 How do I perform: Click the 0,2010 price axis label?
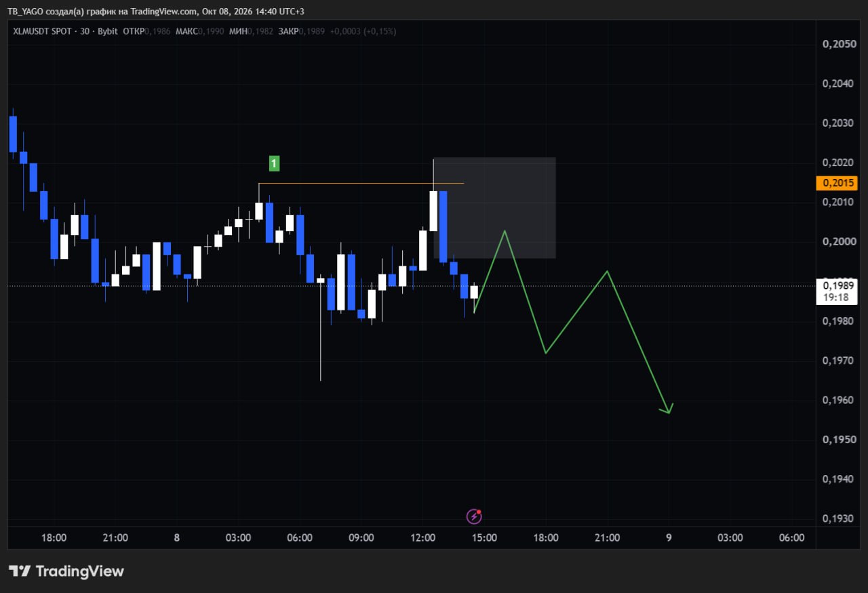(838, 202)
